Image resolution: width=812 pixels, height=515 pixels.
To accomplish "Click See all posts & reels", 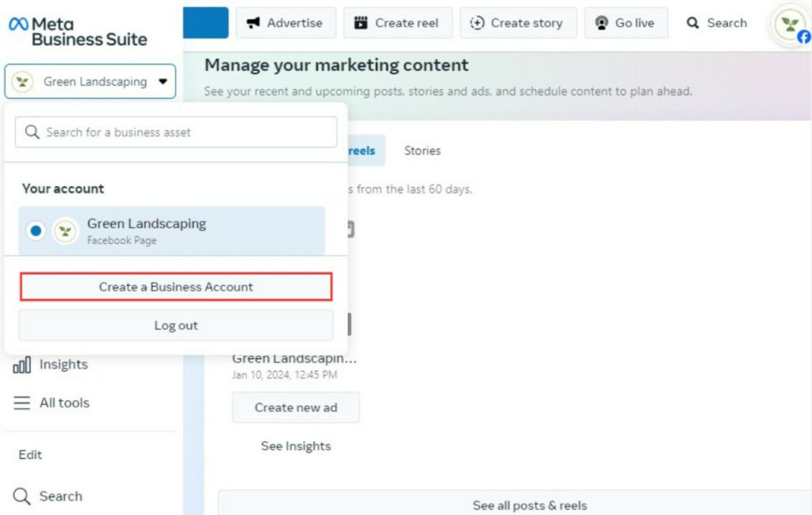I will pyautogui.click(x=529, y=505).
